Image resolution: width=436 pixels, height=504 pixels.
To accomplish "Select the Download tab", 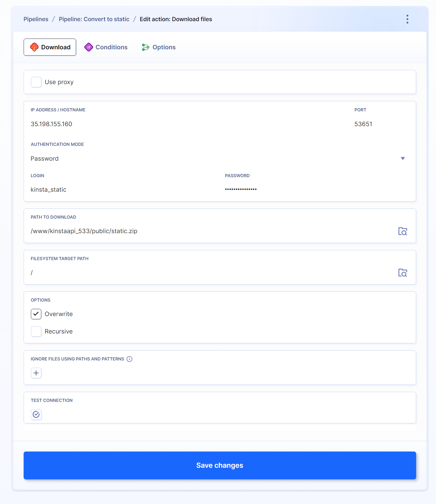I will coord(50,47).
